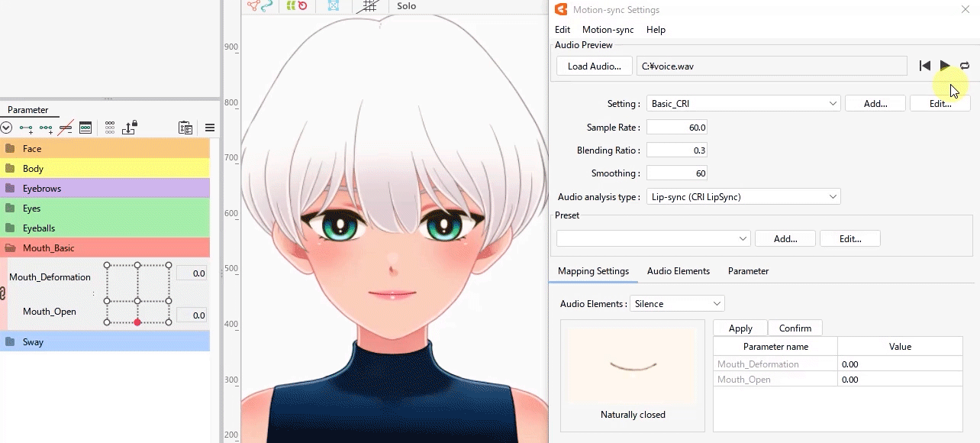The image size is (980, 443).
Task: Click the parameter lock adjust icon
Action: pyautogui.click(x=130, y=128)
